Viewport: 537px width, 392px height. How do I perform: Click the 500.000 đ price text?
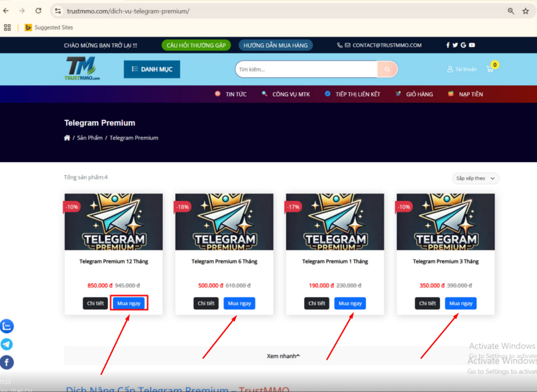tap(211, 286)
